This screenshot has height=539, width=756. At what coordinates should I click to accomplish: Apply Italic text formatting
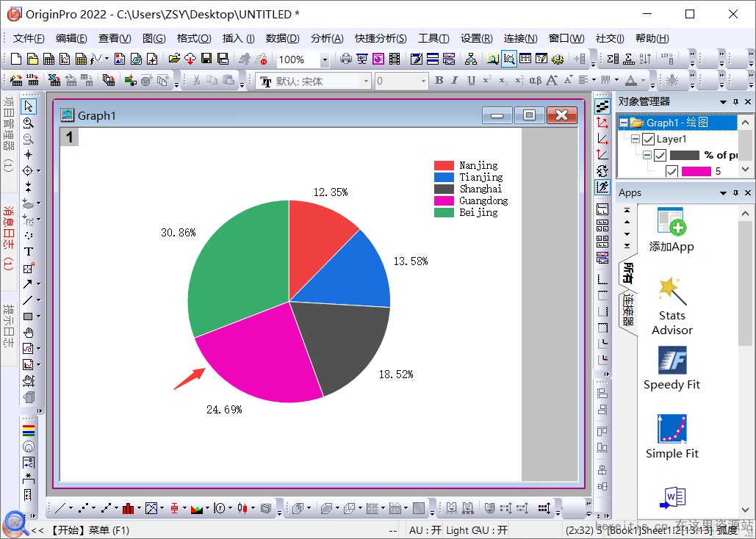(x=455, y=81)
